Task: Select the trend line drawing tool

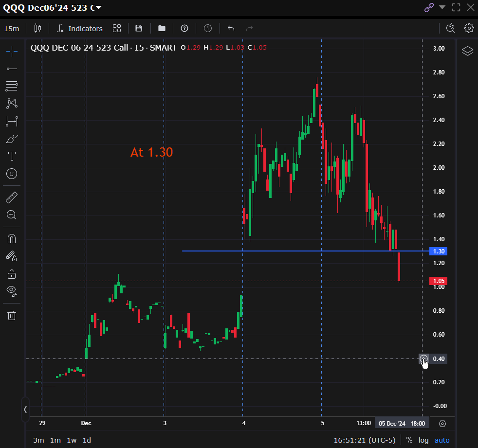Action: coord(12,68)
